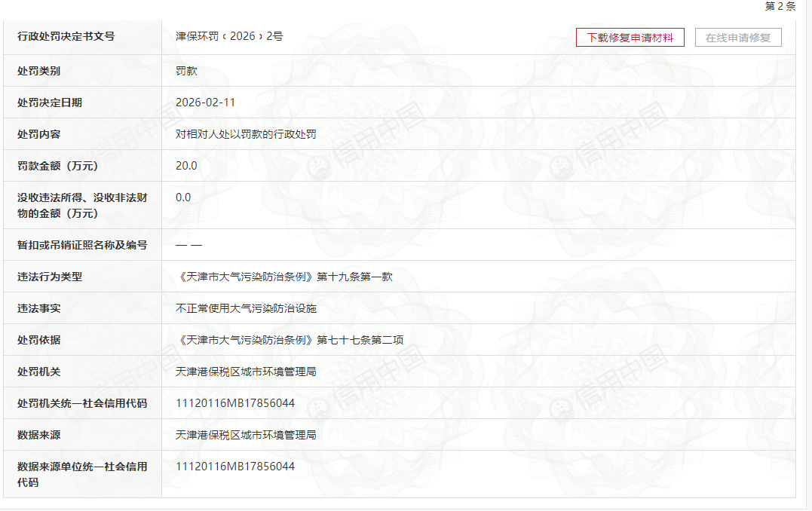Click the agency name in 处罚机关 row
Viewport: 812px width, 511px height.
click(x=246, y=372)
